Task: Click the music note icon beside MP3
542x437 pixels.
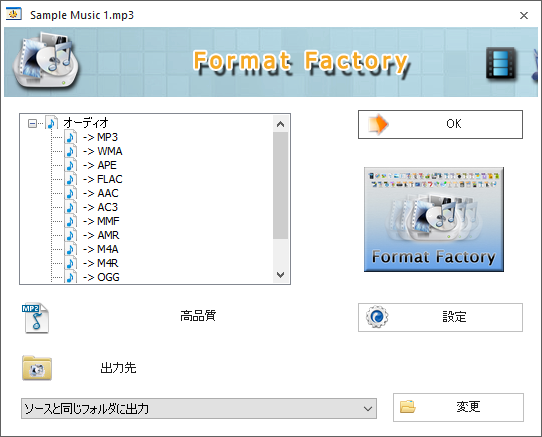Action: click(x=71, y=137)
